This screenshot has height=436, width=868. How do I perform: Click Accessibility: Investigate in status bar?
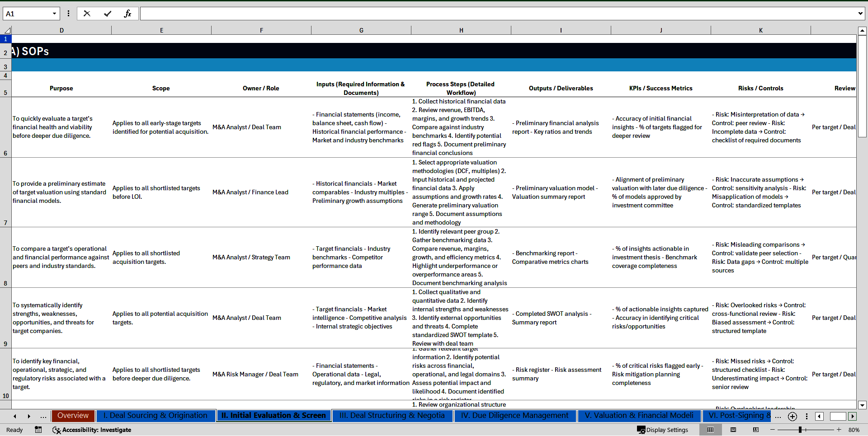(x=92, y=430)
